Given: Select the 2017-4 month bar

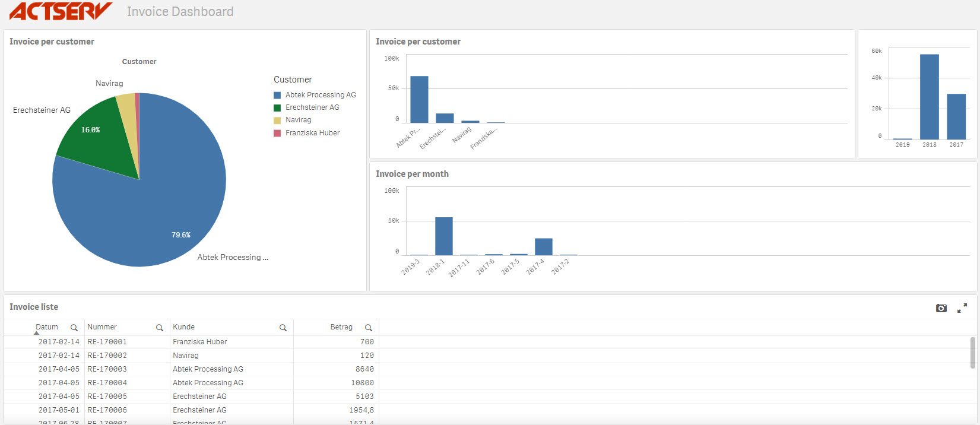Looking at the screenshot, I should click(x=543, y=246).
